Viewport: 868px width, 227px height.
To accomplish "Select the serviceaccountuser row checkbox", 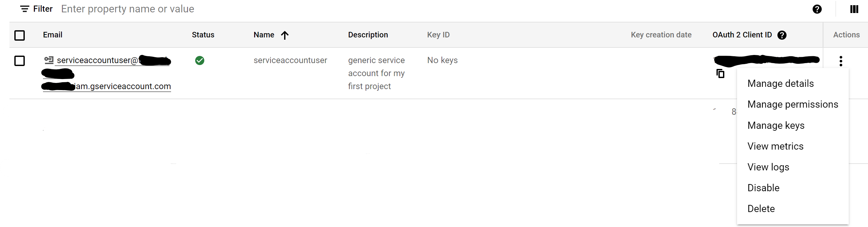I will tap(20, 61).
